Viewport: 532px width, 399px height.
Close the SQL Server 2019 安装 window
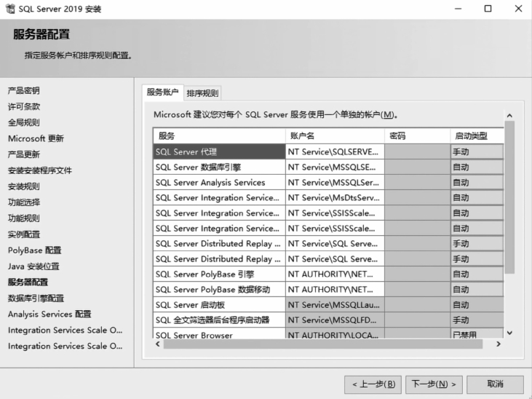click(x=518, y=9)
